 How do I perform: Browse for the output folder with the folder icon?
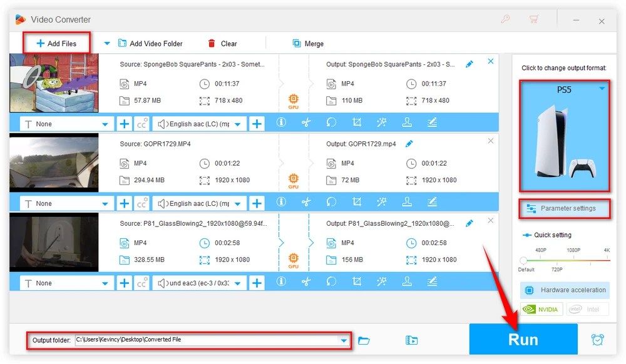tap(364, 340)
